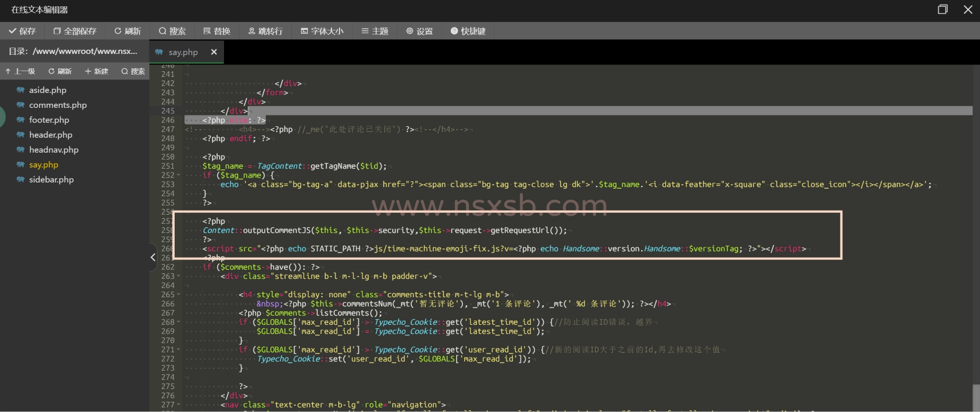This screenshot has height=412, width=980.
Task: Click the directory path label
Action: (x=73, y=51)
